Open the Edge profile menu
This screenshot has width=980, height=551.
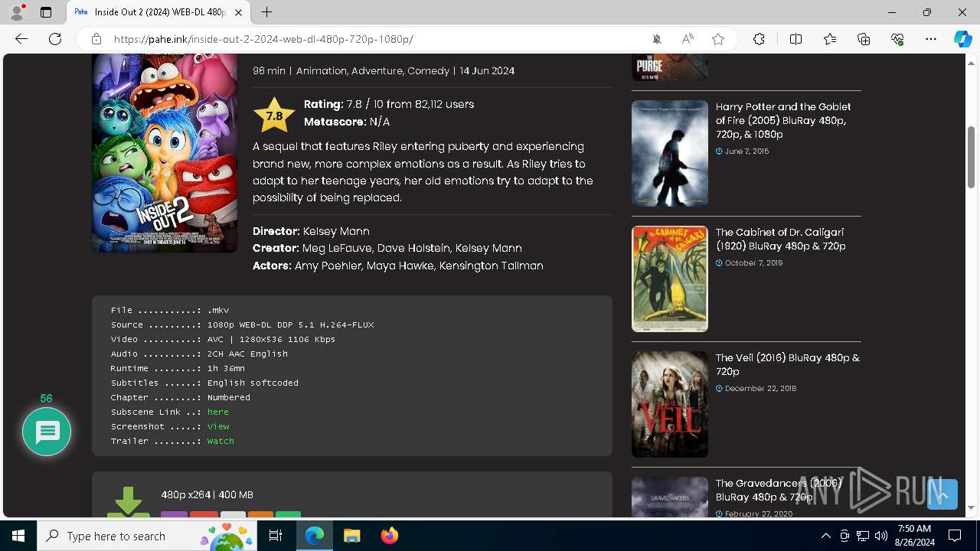tap(17, 12)
